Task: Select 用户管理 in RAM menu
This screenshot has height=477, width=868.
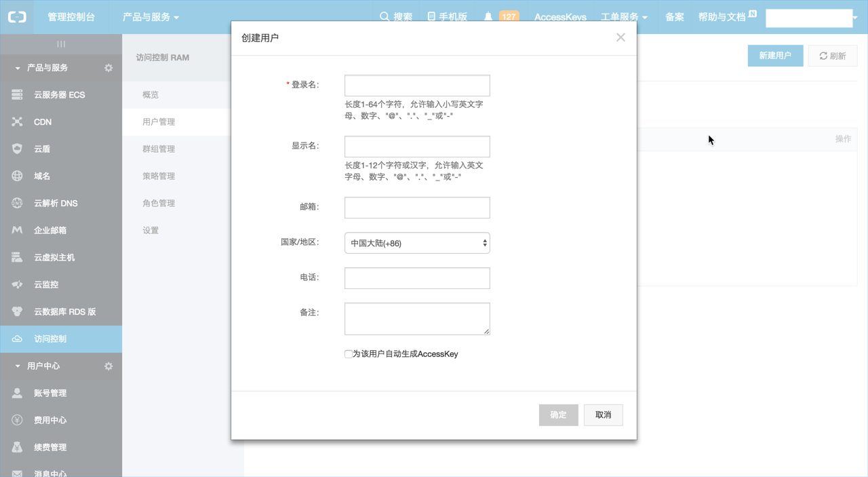Action: [x=159, y=122]
